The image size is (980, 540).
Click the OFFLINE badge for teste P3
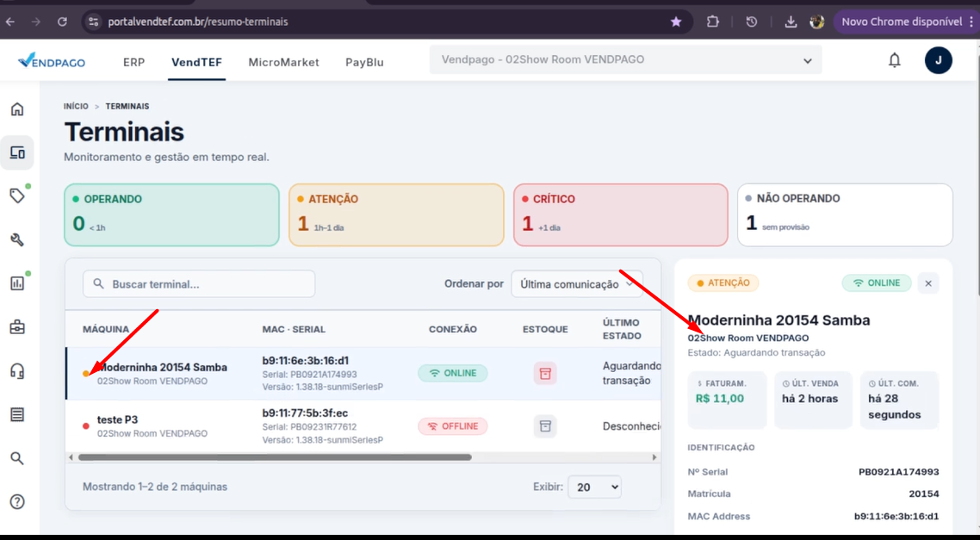[452, 426]
